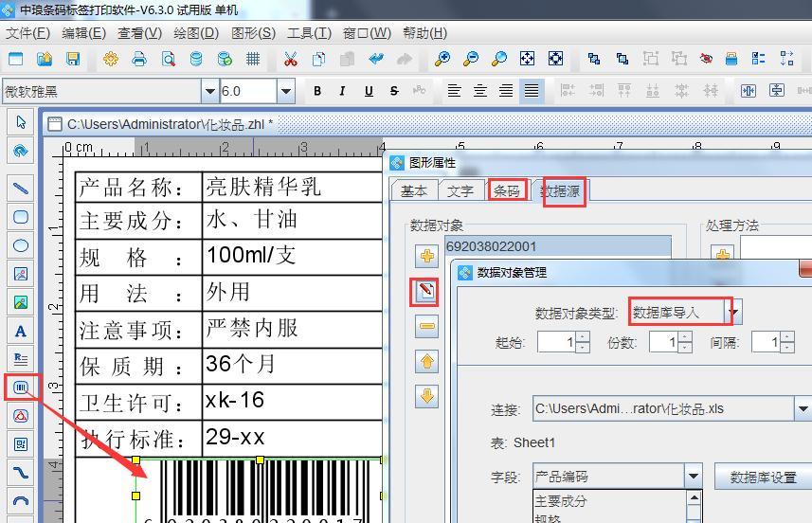Open the 编辑(E) menu
Screen dimensions: 812x523
[84, 33]
